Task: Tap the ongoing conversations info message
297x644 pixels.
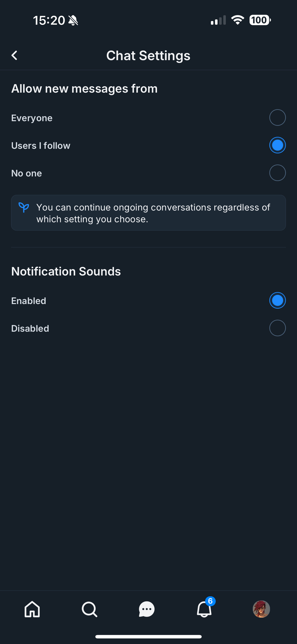Action: [x=153, y=213]
